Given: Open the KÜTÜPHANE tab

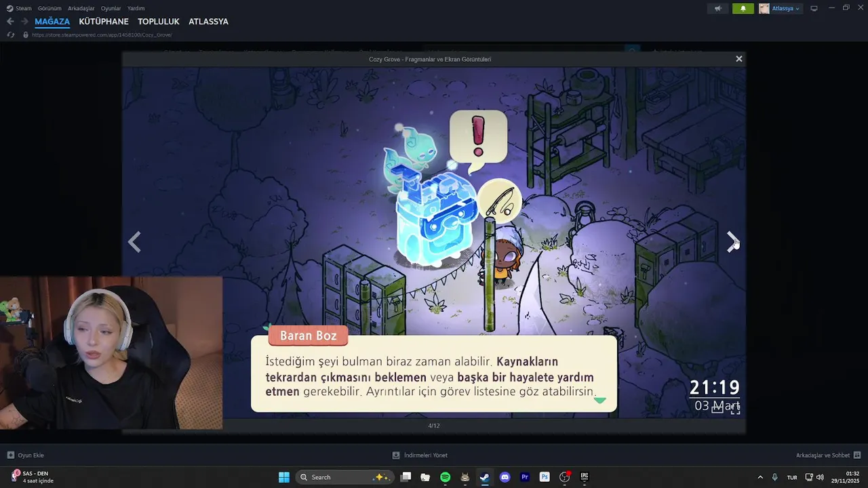Looking at the screenshot, I should coord(104,22).
